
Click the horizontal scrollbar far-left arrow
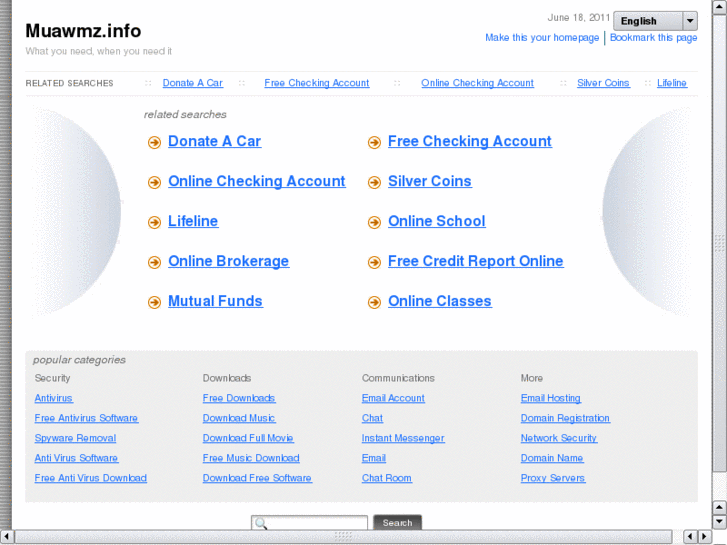pos(6,537)
